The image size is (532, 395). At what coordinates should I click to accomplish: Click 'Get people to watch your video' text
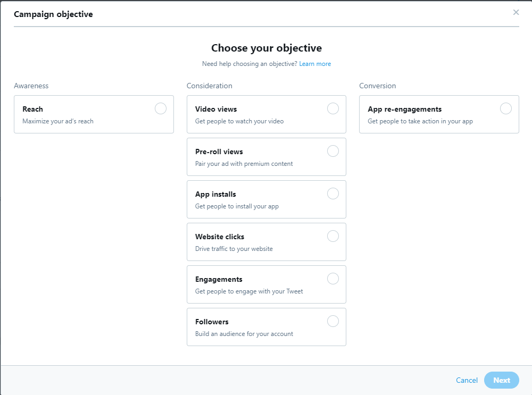coord(239,121)
